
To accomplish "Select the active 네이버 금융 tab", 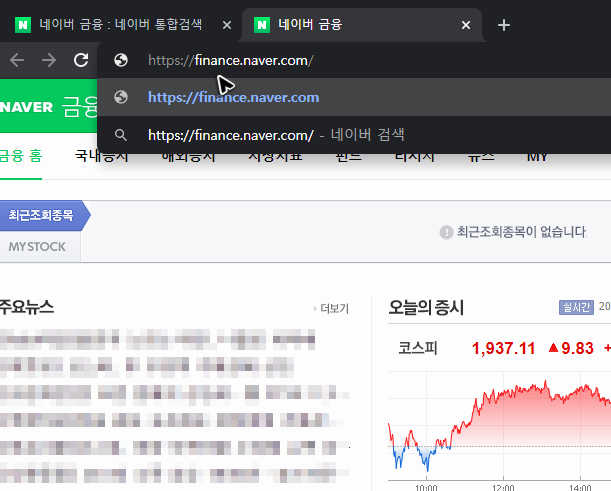I will coord(362,25).
